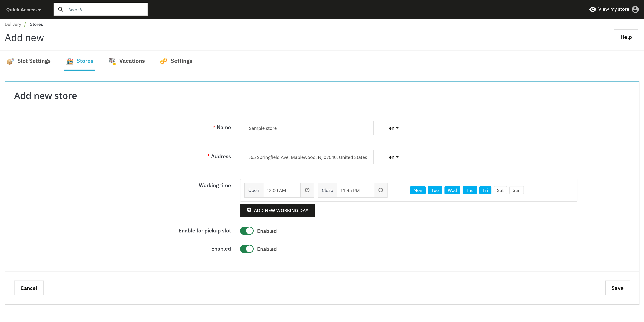Toggle Monday working day
This screenshot has width=644, height=322.
[x=418, y=190]
